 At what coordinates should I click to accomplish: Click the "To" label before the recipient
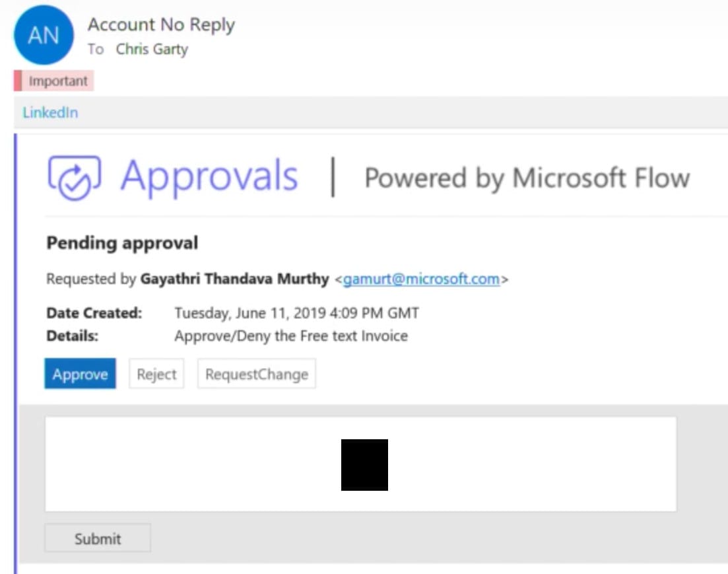click(96, 50)
